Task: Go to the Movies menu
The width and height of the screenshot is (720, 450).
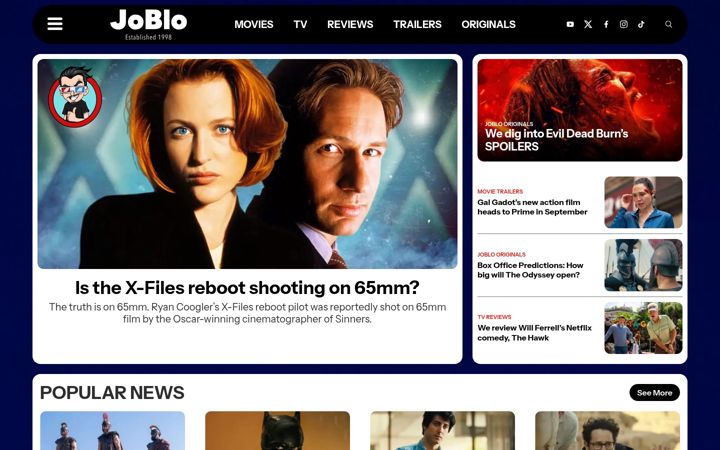Action: [x=253, y=24]
